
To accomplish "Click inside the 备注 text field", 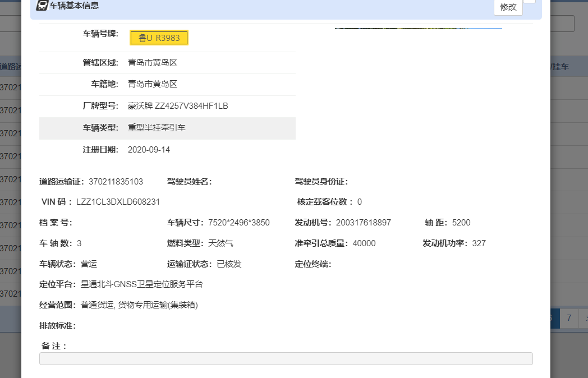I will 286,358.
